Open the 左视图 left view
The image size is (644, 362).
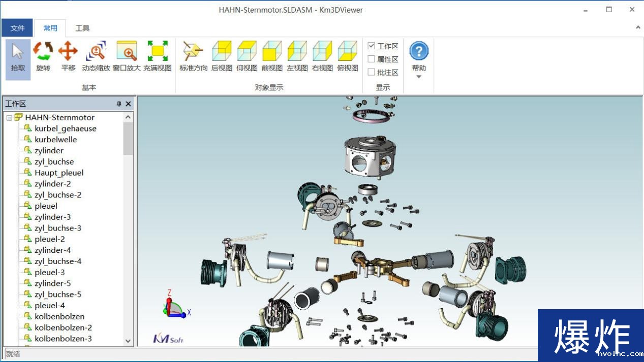(296, 56)
